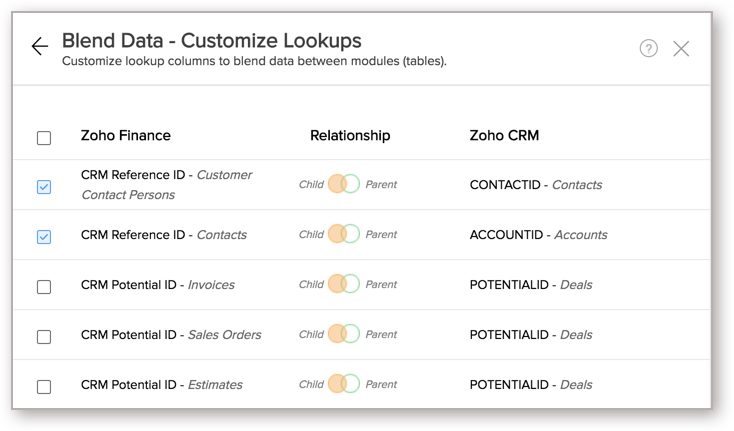This screenshot has height=431, width=734.
Task: Tick the select-all checkbox beside Zoho Finance
Action: click(x=44, y=138)
